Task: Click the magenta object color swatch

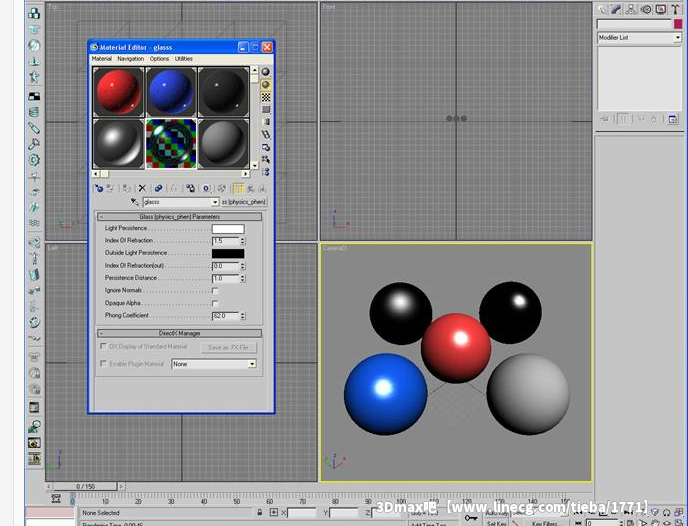Action: pos(678,24)
